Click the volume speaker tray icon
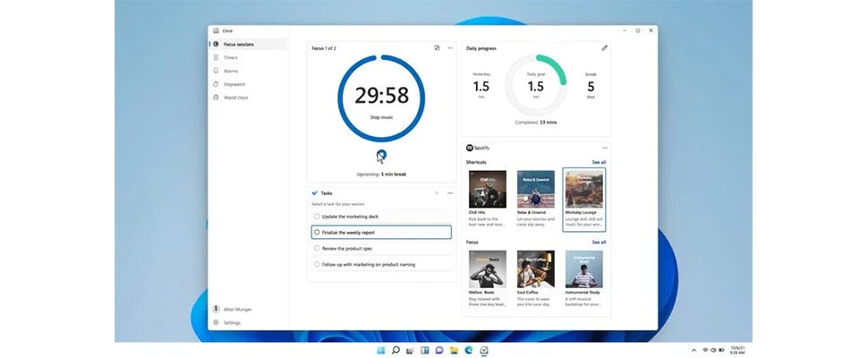This screenshot has width=868, height=358. [x=713, y=350]
